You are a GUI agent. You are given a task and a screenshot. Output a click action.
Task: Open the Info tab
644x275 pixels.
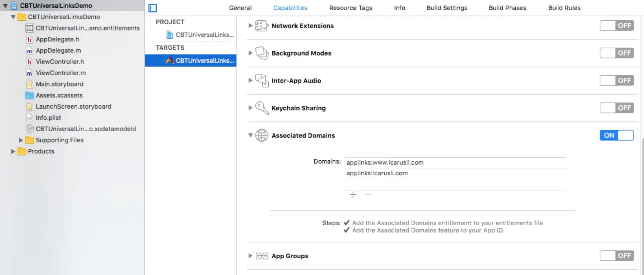(x=400, y=8)
